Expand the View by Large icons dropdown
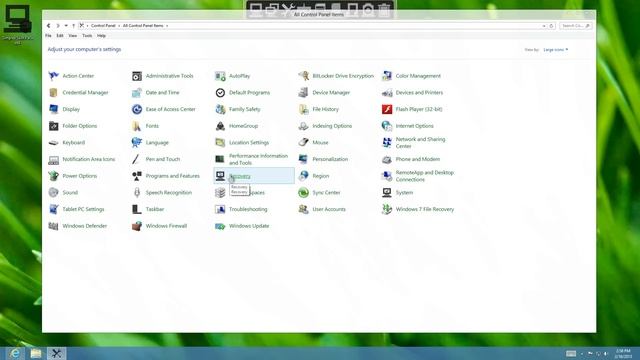Screen dimensions: 640x360 [x=556, y=50]
